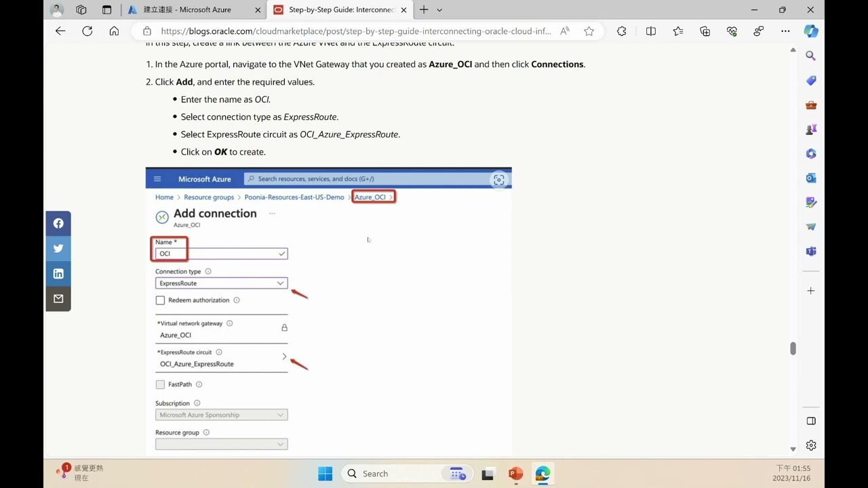The width and height of the screenshot is (868, 488).
Task: Toggle the sidebar visibility icon
Action: (811, 421)
